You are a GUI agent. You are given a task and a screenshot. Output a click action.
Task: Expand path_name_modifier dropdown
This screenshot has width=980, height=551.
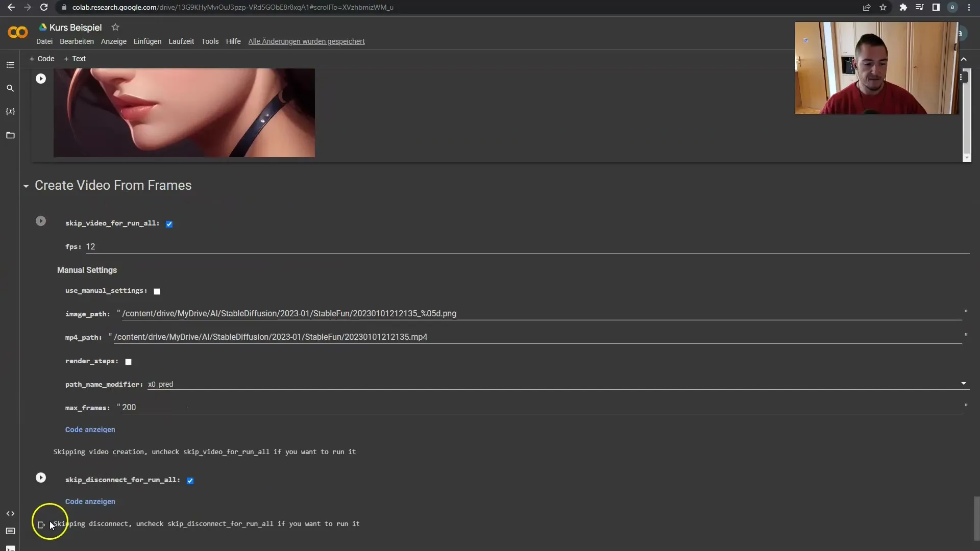964,384
